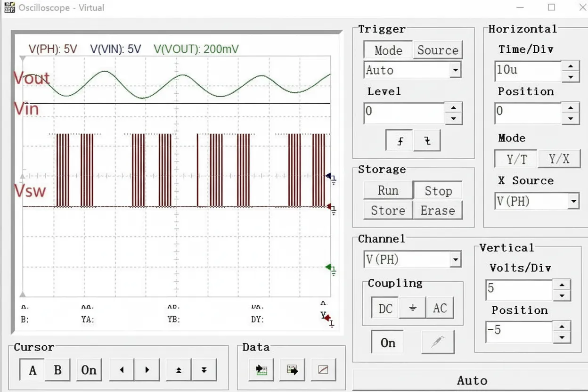This screenshot has width=588, height=392.
Task: Click the cursor move-up icon
Action: (x=178, y=370)
